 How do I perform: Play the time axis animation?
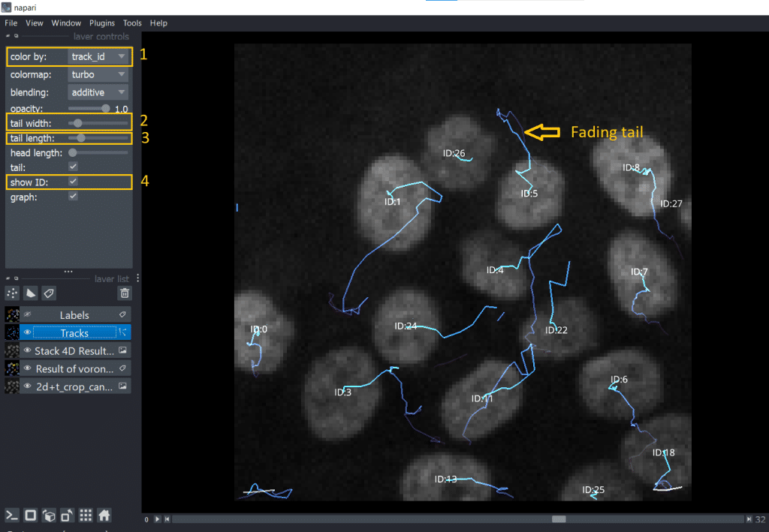point(157,519)
